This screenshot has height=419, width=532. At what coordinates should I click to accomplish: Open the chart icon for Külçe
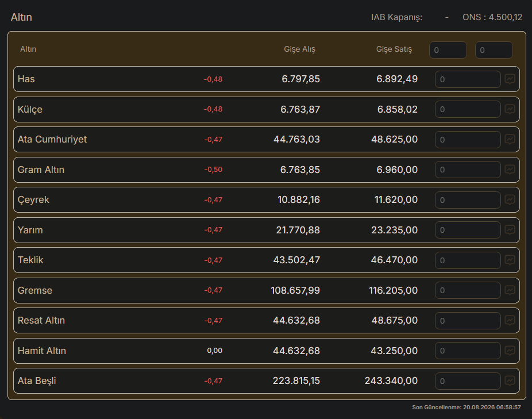coord(510,109)
